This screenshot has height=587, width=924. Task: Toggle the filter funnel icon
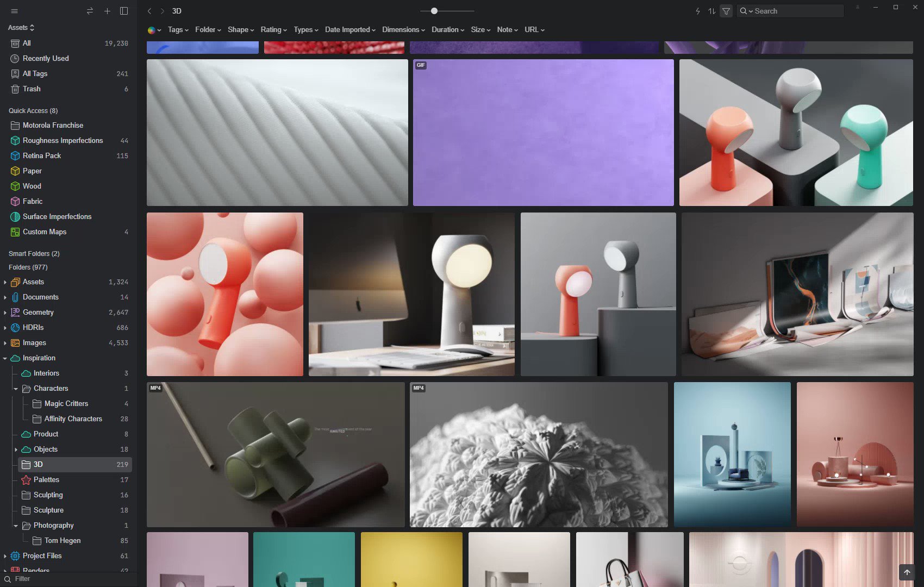[726, 11]
